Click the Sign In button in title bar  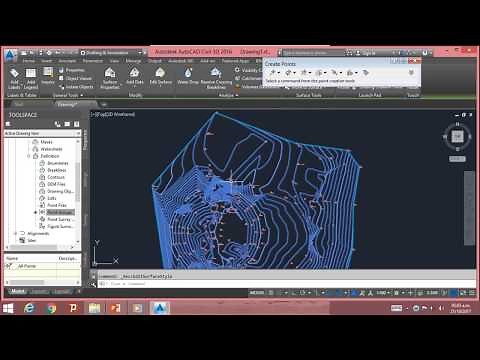tap(366, 53)
